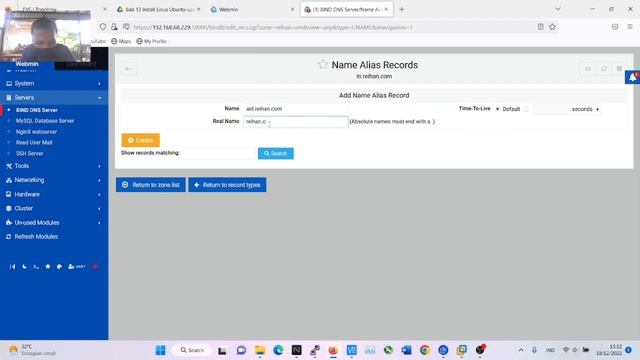
Task: Open a new browser tab with plus
Action: point(402,9)
